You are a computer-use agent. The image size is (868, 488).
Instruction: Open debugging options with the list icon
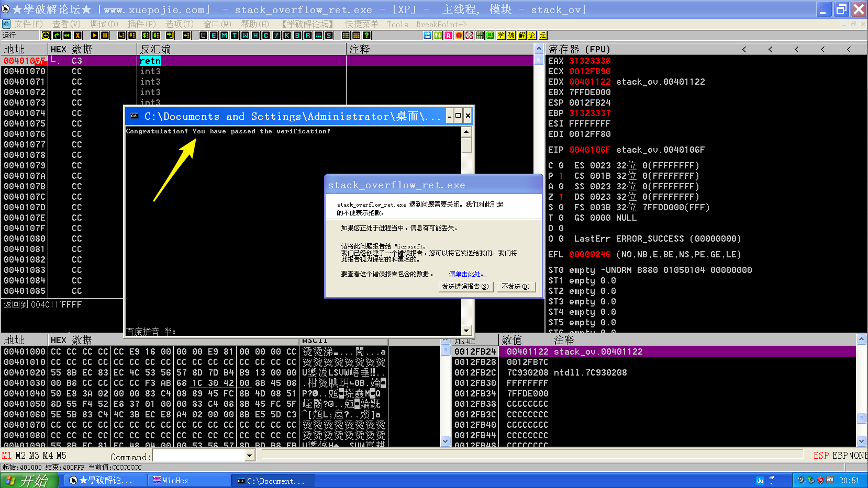[x=346, y=36]
